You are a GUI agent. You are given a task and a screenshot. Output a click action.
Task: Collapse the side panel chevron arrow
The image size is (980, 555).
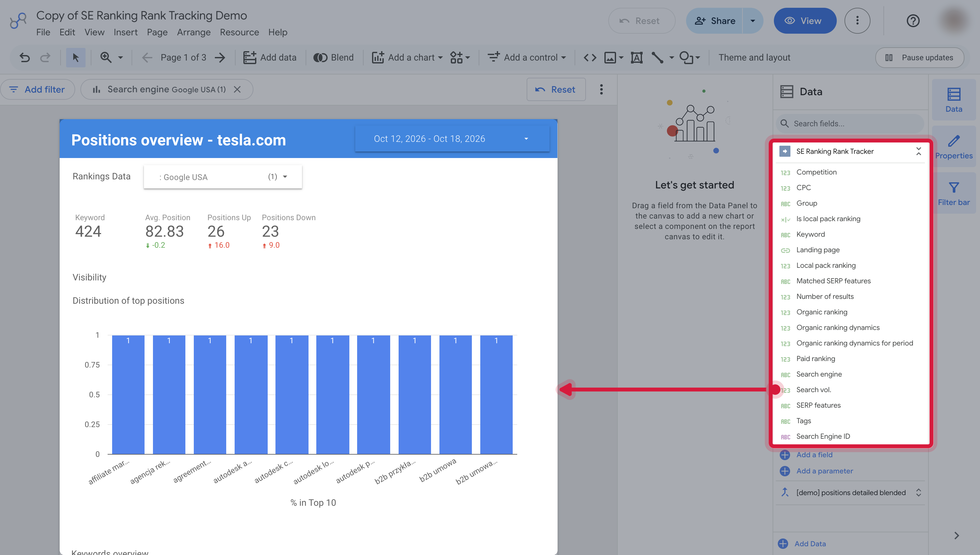click(956, 536)
